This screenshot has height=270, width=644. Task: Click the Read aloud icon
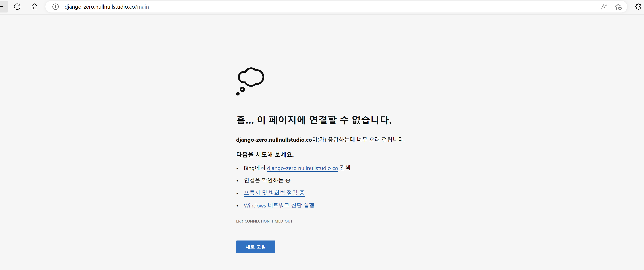coord(604,7)
